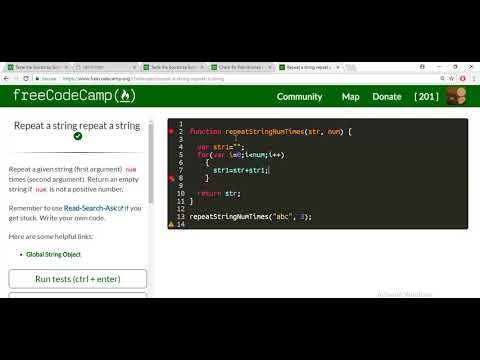This screenshot has height=360, width=480.
Task: Click the partially visible button below Run tests
Action: pyautogui.click(x=78, y=295)
